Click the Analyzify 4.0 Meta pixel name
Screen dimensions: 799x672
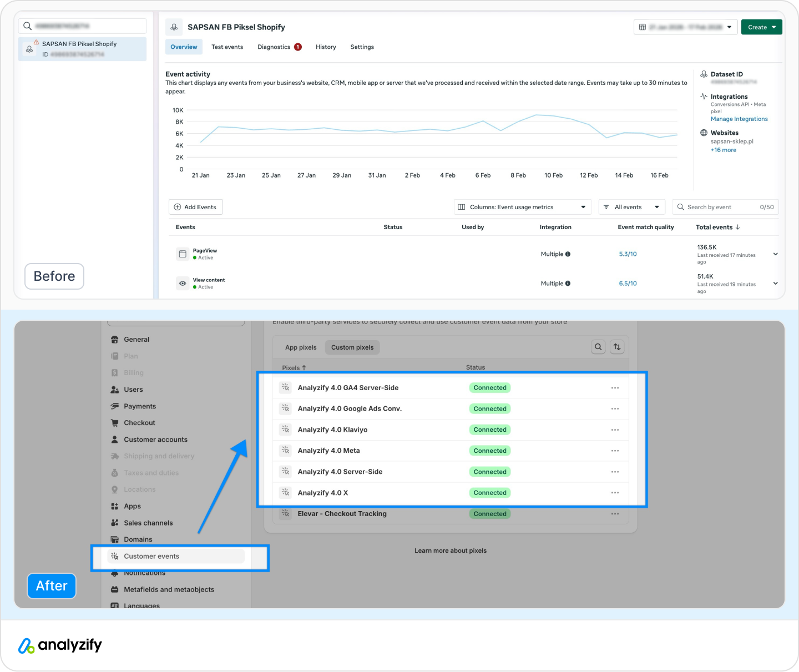[328, 451]
